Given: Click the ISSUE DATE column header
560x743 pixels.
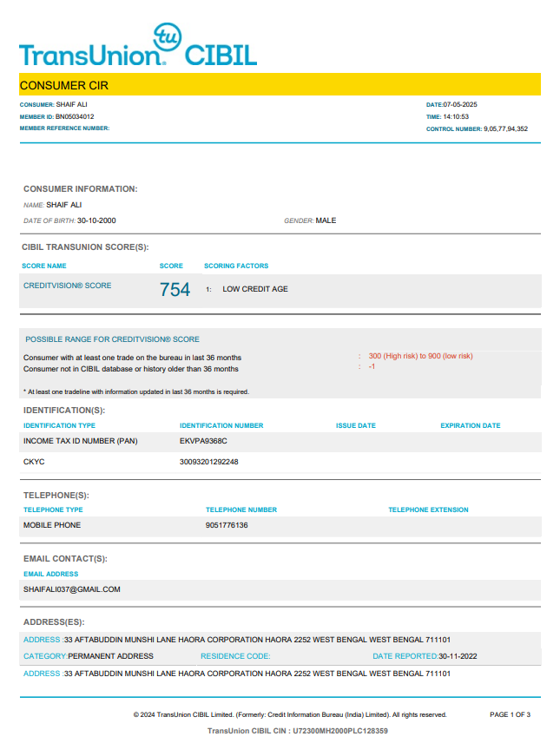Looking at the screenshot, I should [x=356, y=425].
